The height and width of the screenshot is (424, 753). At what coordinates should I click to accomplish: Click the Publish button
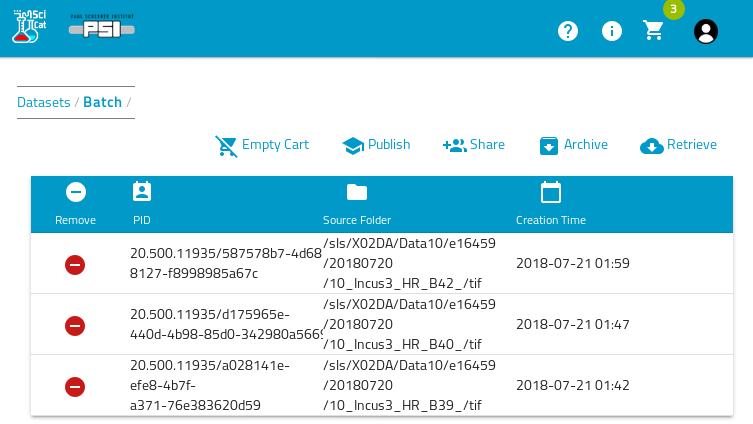coord(376,145)
